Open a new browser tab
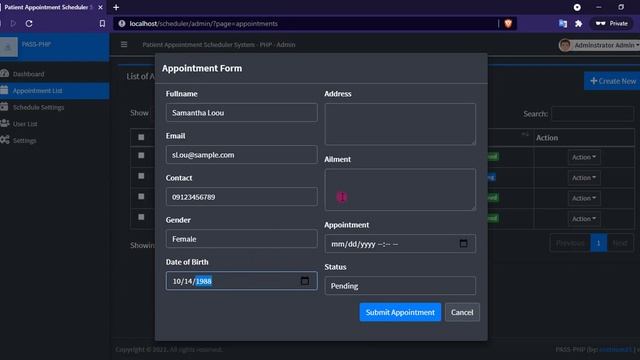This screenshot has height=360, width=640. (x=116, y=7)
